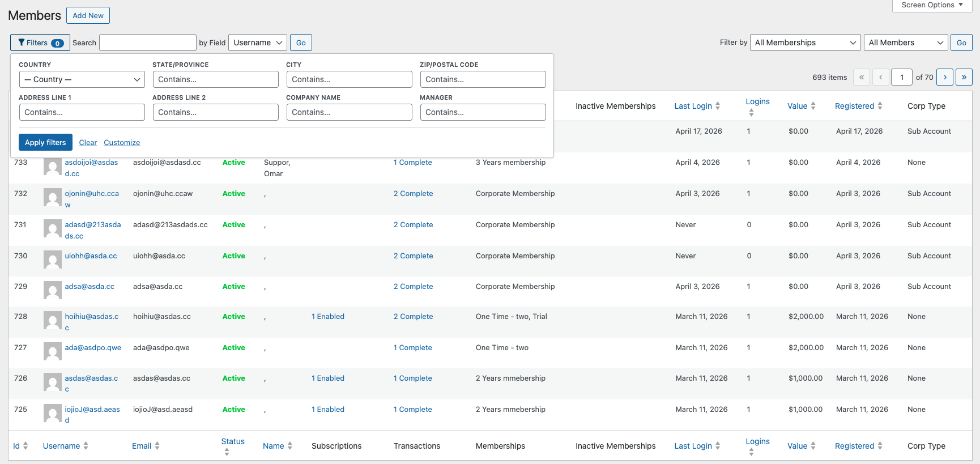Click the Add New member button

(88, 15)
